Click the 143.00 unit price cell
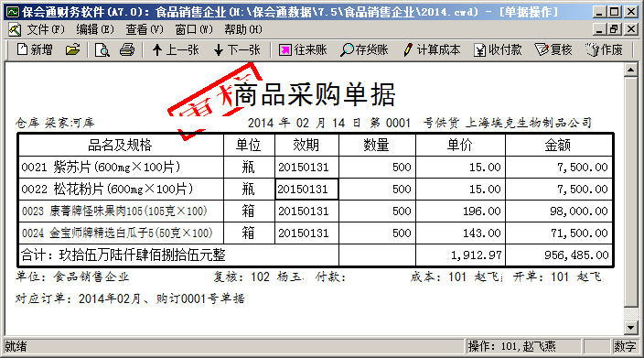Screen dimensions: 644x358 tap(460, 233)
